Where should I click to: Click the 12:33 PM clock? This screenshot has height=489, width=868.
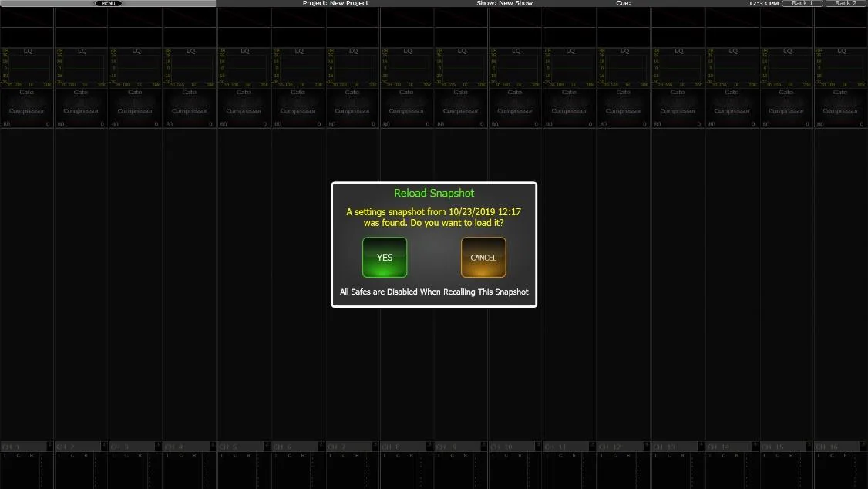pyautogui.click(x=763, y=3)
